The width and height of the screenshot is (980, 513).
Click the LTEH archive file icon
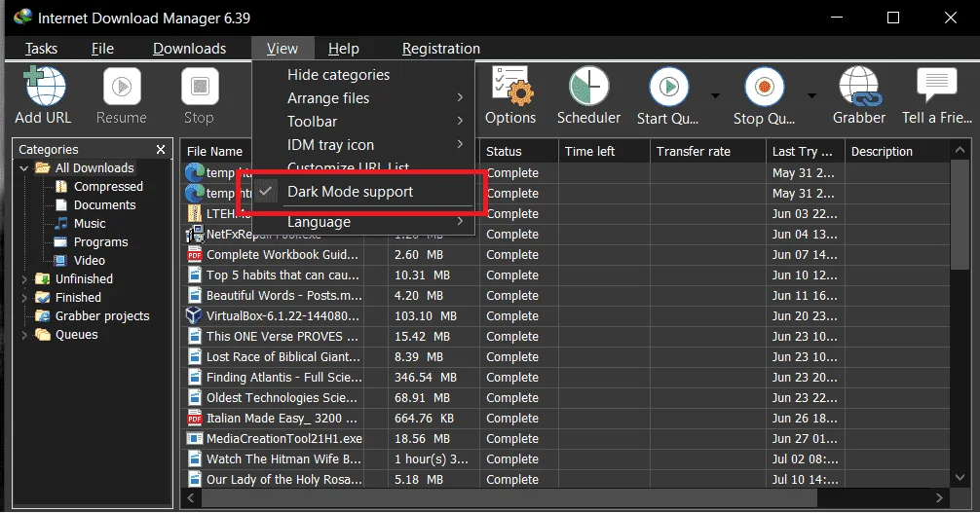[x=195, y=213]
